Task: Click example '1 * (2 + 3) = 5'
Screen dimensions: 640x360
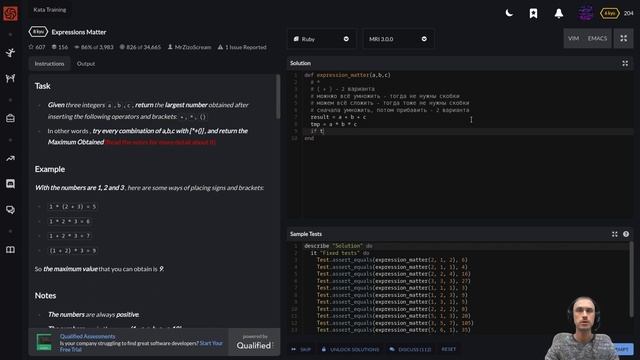Action: point(73,207)
